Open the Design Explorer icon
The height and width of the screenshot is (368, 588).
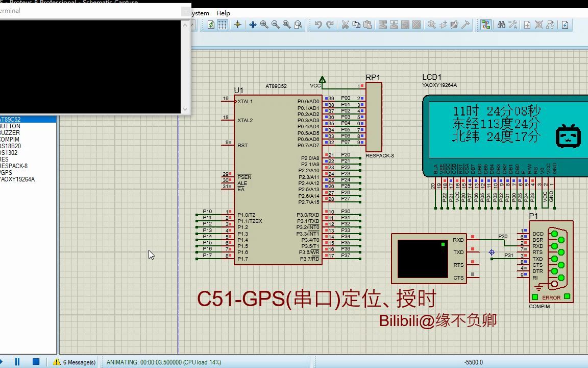(485, 24)
